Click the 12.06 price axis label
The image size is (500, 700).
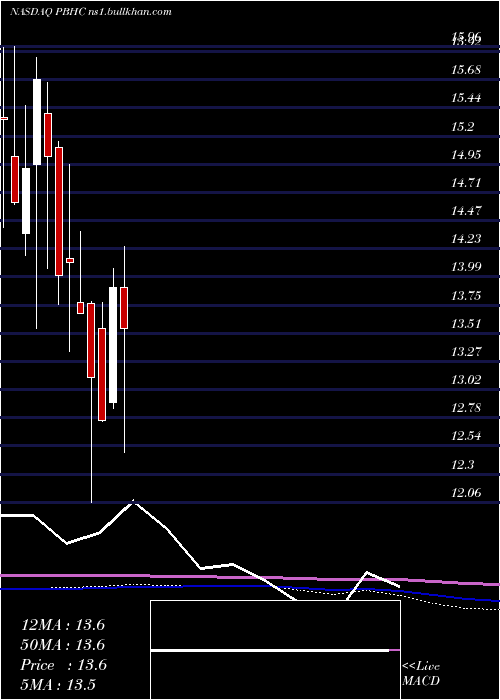(466, 493)
